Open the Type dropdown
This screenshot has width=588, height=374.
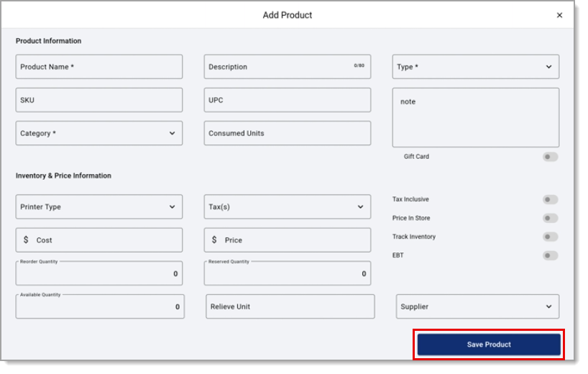click(x=475, y=67)
